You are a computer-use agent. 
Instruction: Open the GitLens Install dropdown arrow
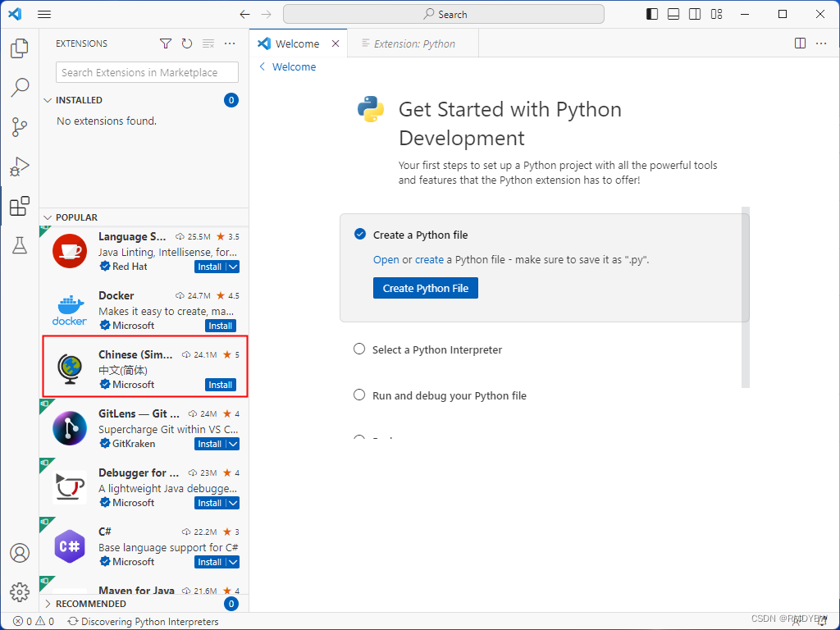[233, 444]
